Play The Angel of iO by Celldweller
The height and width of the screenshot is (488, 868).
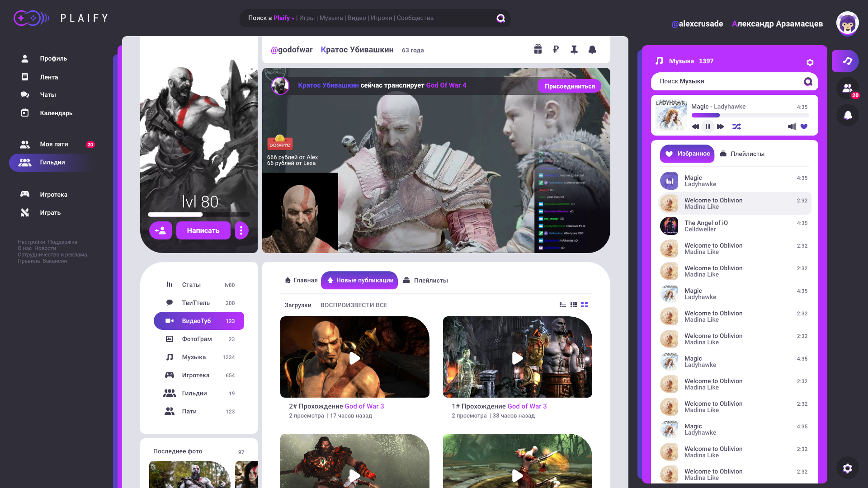point(735,226)
